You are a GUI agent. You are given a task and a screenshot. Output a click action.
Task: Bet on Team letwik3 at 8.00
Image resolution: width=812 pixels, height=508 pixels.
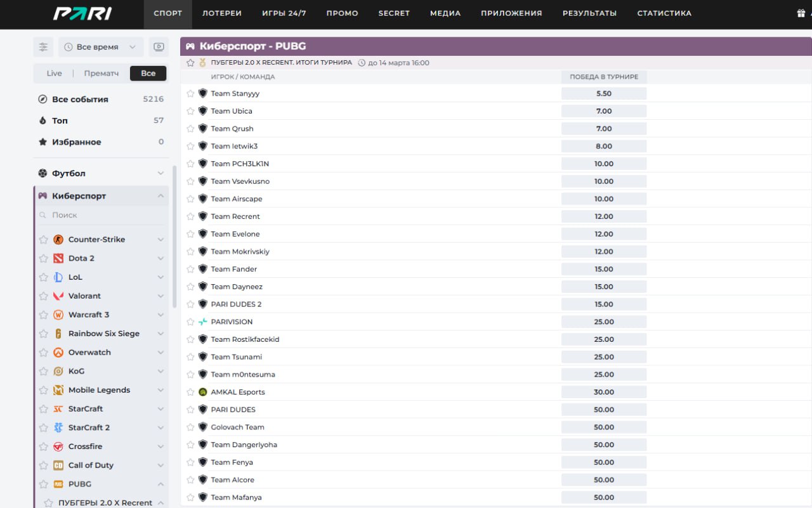coord(604,146)
